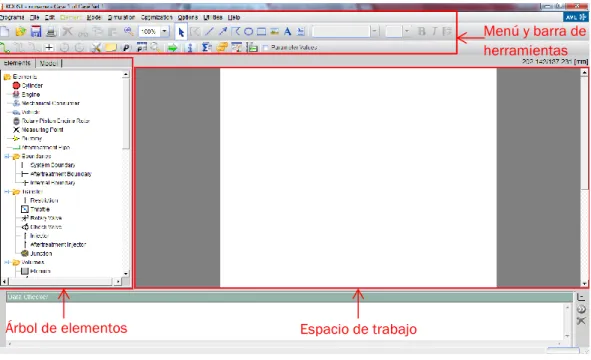Select Engine in the element tree

(x=31, y=94)
